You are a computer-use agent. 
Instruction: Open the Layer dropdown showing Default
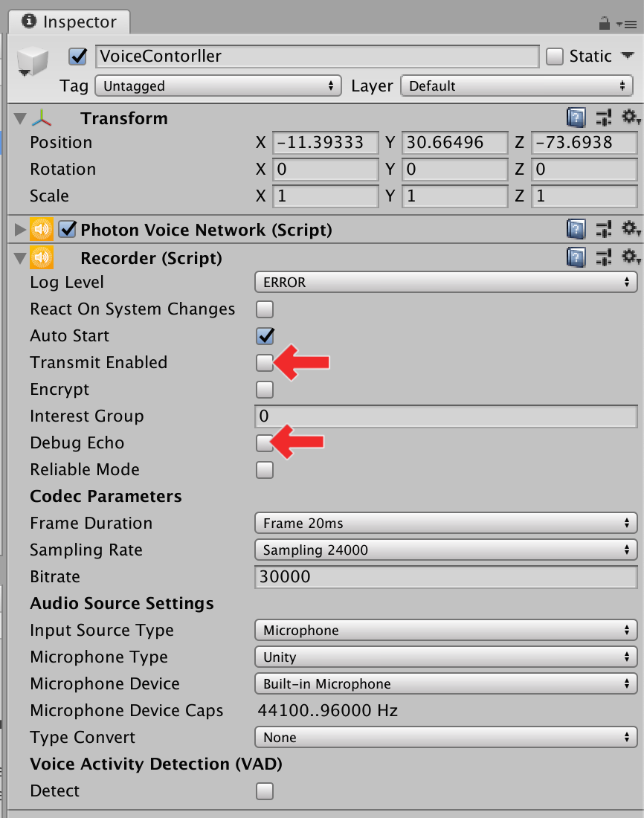(x=517, y=86)
